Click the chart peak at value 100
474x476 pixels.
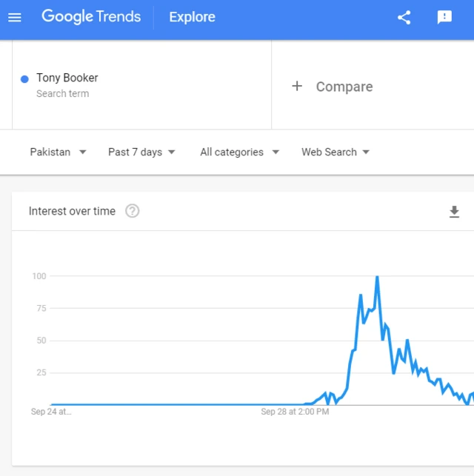click(377, 278)
